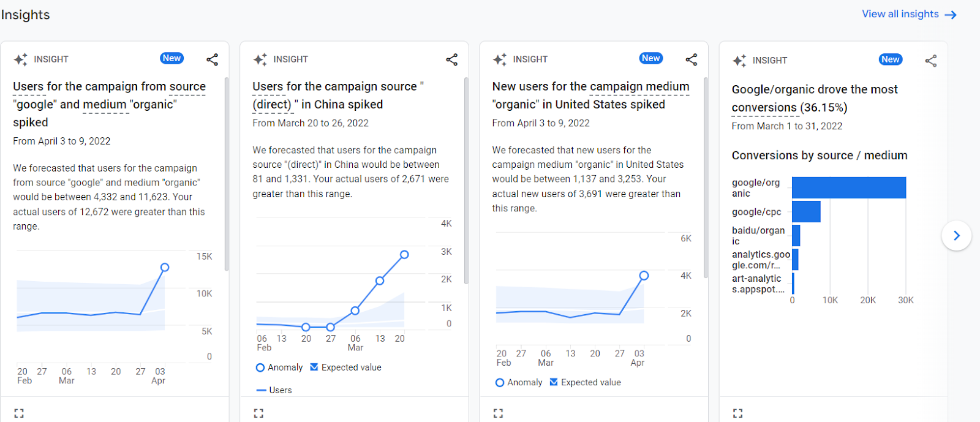Share the China direct source spike insight
This screenshot has width=980, height=422.
[452, 59]
